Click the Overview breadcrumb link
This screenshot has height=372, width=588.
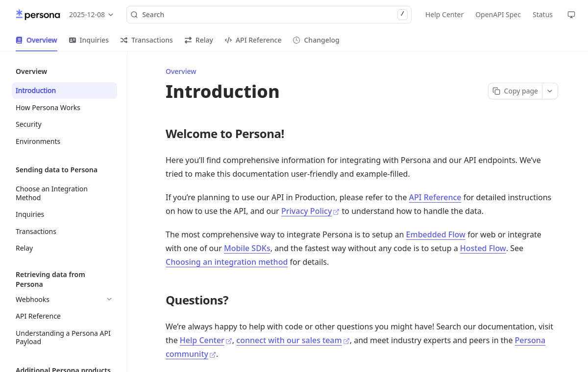click(x=181, y=71)
